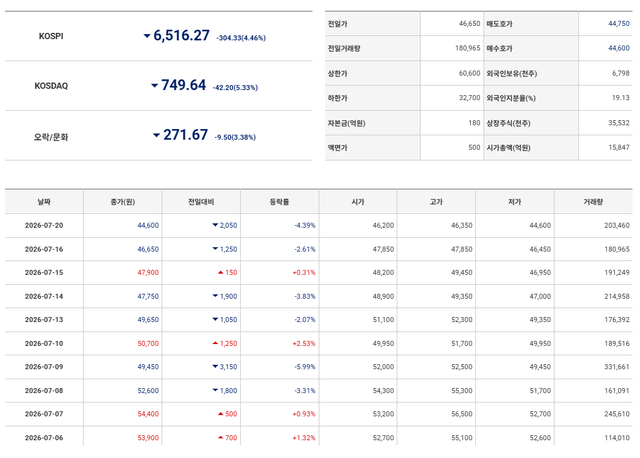Click the 외국인보유(천주) value 6,798
The height and width of the screenshot is (458, 640).
[621, 73]
